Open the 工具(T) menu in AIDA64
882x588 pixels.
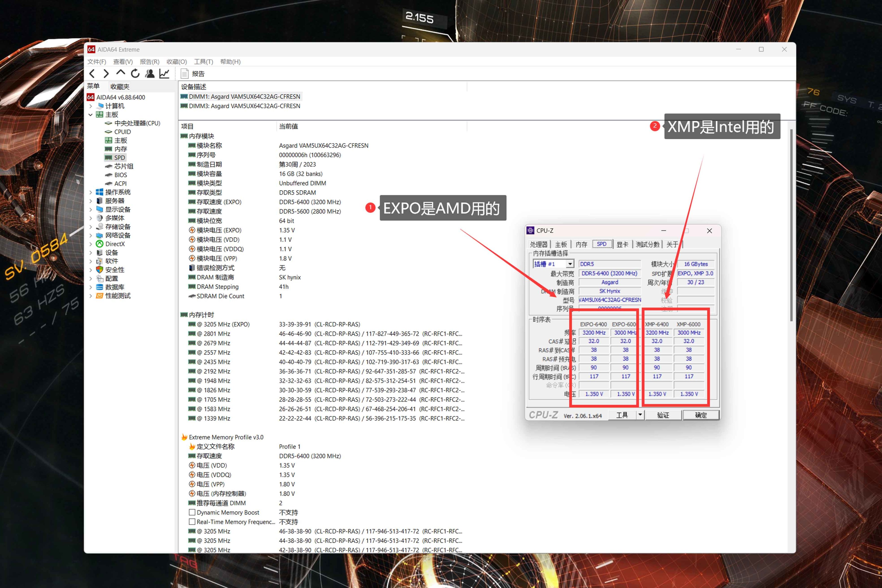pyautogui.click(x=203, y=61)
